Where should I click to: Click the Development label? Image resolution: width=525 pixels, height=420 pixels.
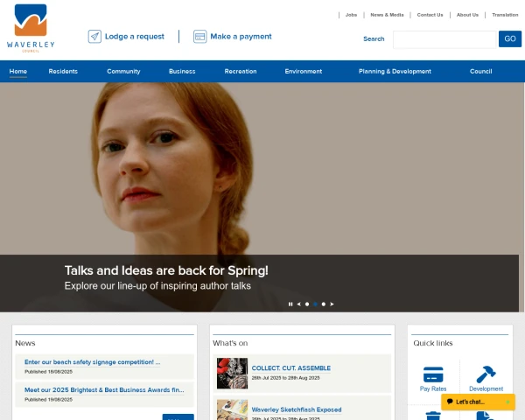(x=486, y=388)
